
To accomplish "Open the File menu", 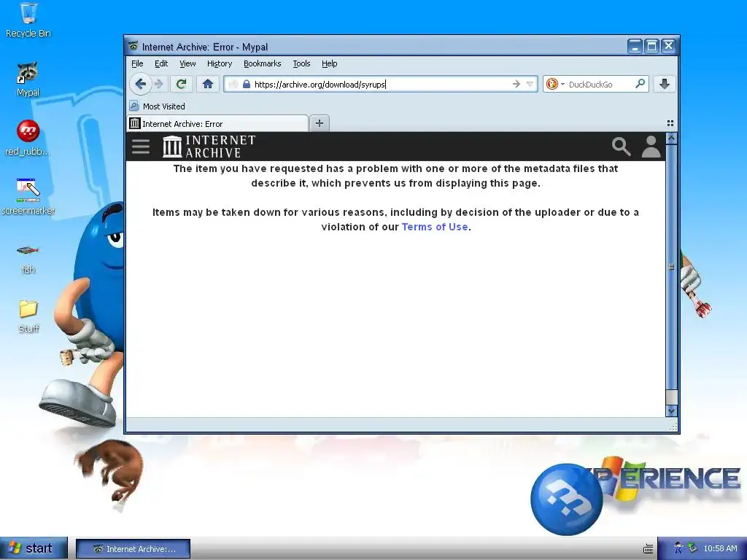I will (x=137, y=63).
